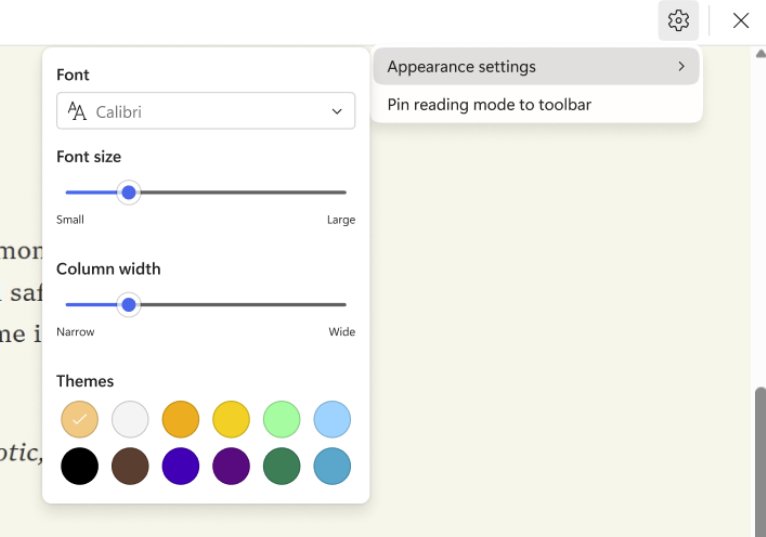Select the white theme swatch

pos(130,419)
